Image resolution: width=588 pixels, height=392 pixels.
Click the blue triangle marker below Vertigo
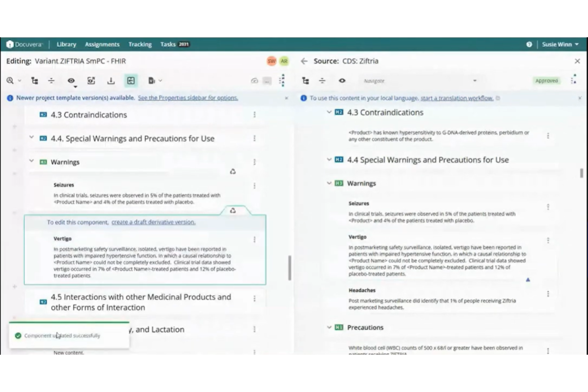click(528, 280)
